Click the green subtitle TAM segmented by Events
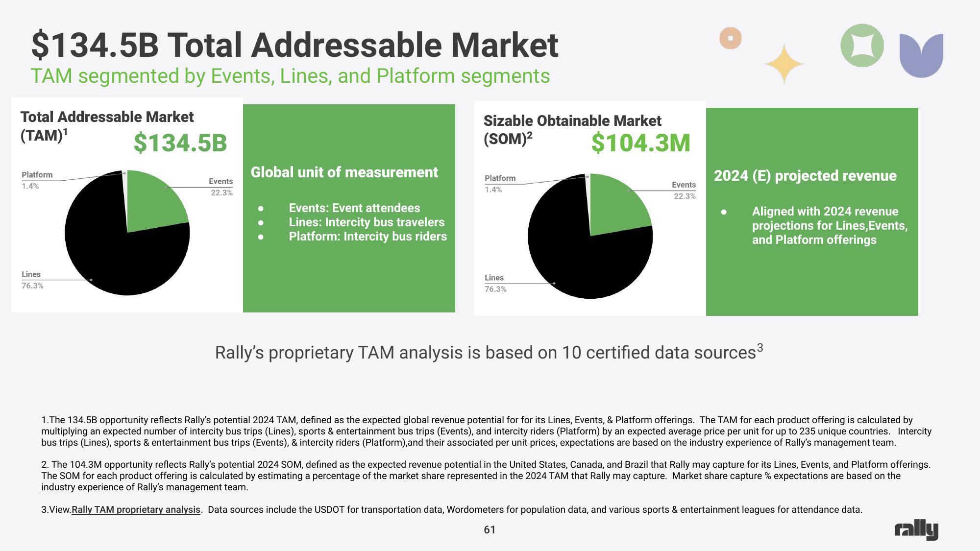Screen dimensions: 980x551 pos(290,76)
